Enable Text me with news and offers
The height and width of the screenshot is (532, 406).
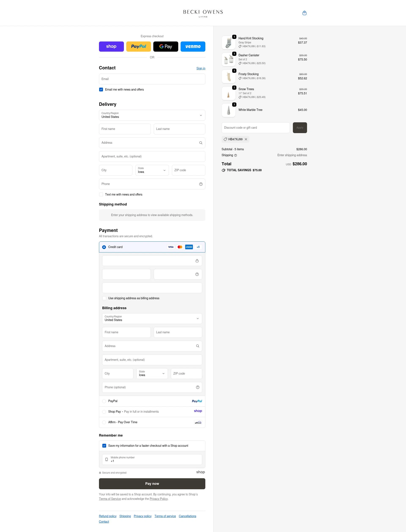[x=101, y=194]
